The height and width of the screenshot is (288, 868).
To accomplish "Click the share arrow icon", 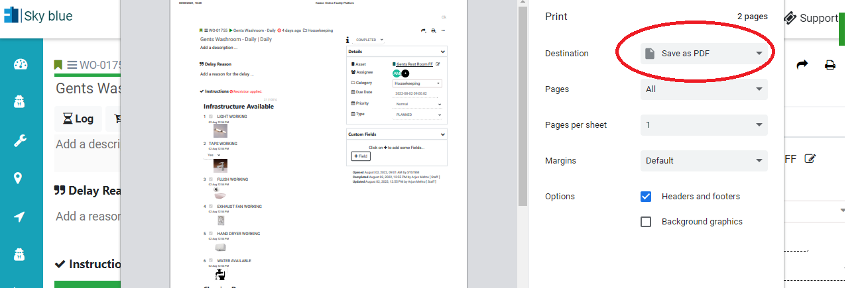I will [x=802, y=65].
